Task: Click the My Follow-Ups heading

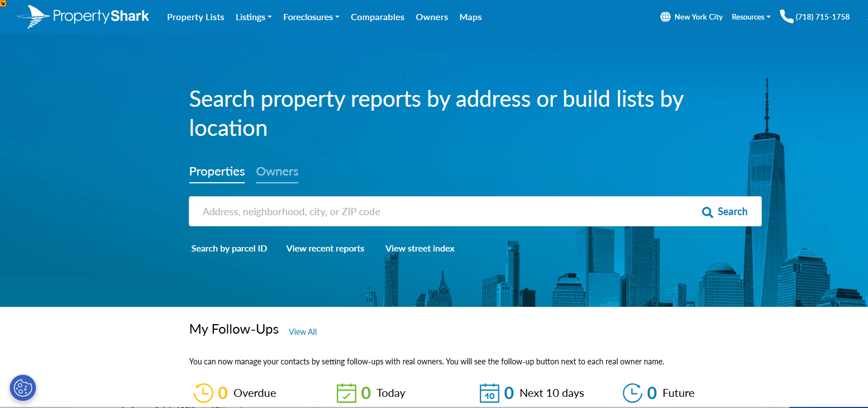Action: (x=234, y=329)
